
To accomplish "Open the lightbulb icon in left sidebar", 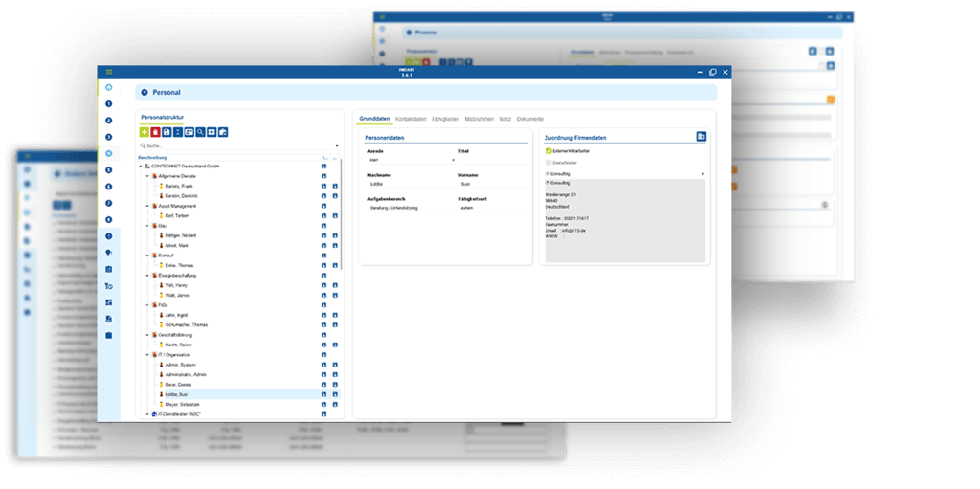I will tap(109, 253).
